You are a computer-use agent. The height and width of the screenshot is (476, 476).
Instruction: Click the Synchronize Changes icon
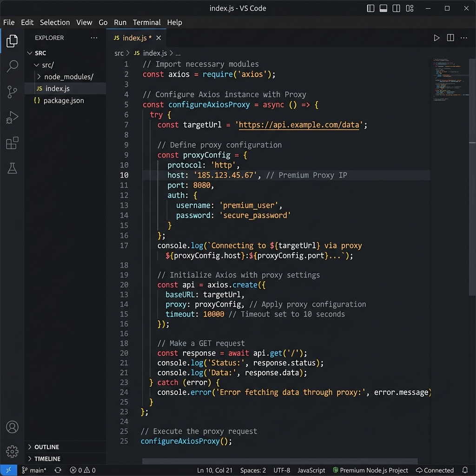tap(58, 470)
